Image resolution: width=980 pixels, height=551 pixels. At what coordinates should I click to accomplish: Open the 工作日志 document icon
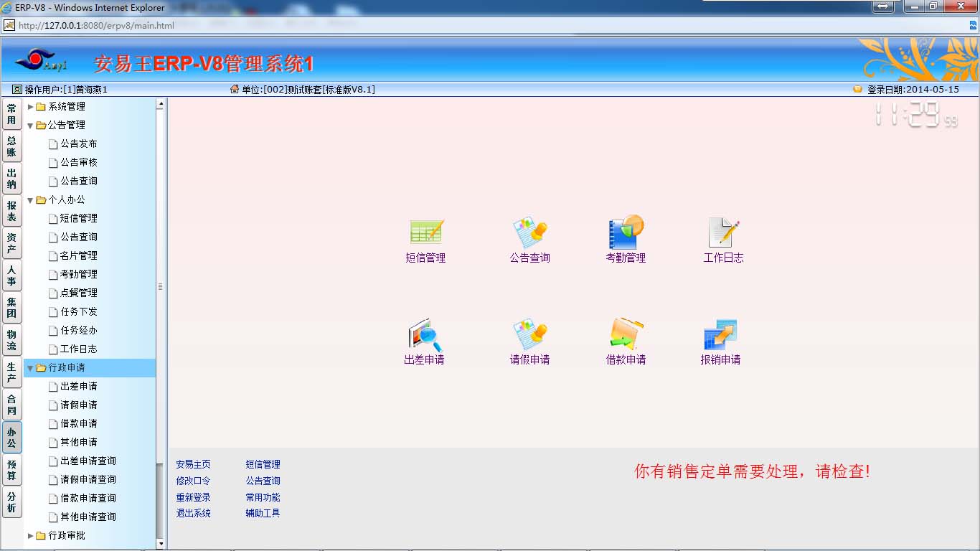pyautogui.click(x=723, y=232)
